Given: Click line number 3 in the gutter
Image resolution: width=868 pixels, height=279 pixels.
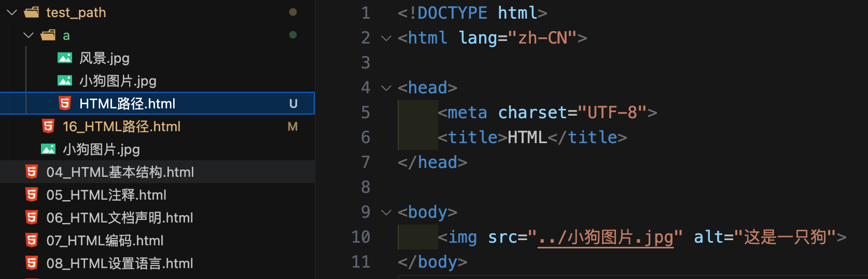Looking at the screenshot, I should coord(366,63).
